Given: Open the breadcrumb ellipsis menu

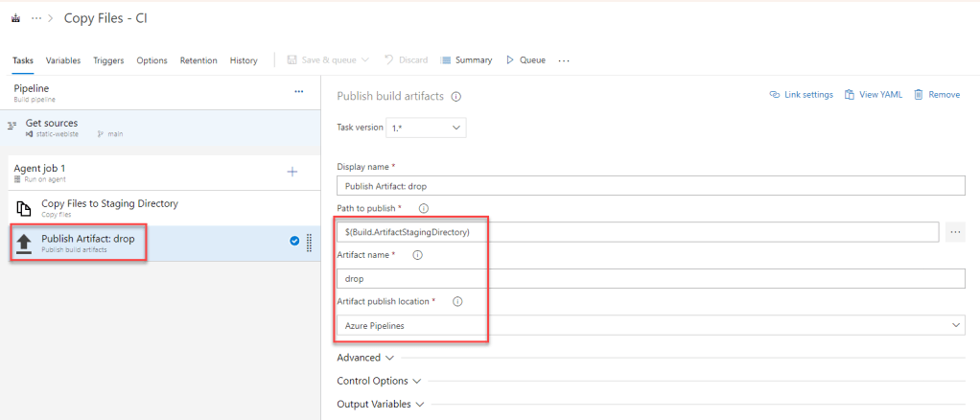Looking at the screenshot, I should (x=36, y=19).
